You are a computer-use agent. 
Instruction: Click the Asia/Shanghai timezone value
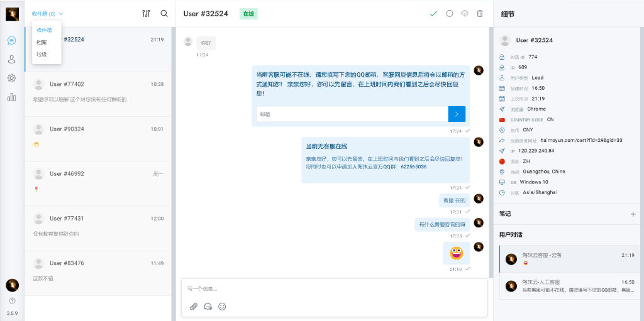coord(540,192)
